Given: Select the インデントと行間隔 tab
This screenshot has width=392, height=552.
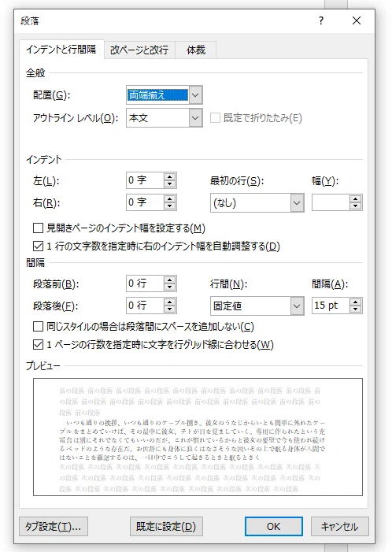Looking at the screenshot, I should tap(61, 50).
